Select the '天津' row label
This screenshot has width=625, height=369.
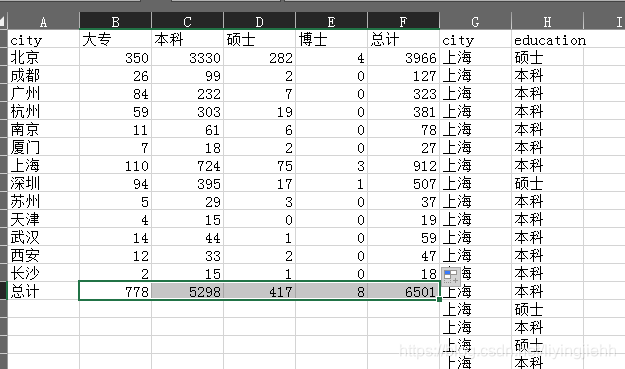pos(43,219)
